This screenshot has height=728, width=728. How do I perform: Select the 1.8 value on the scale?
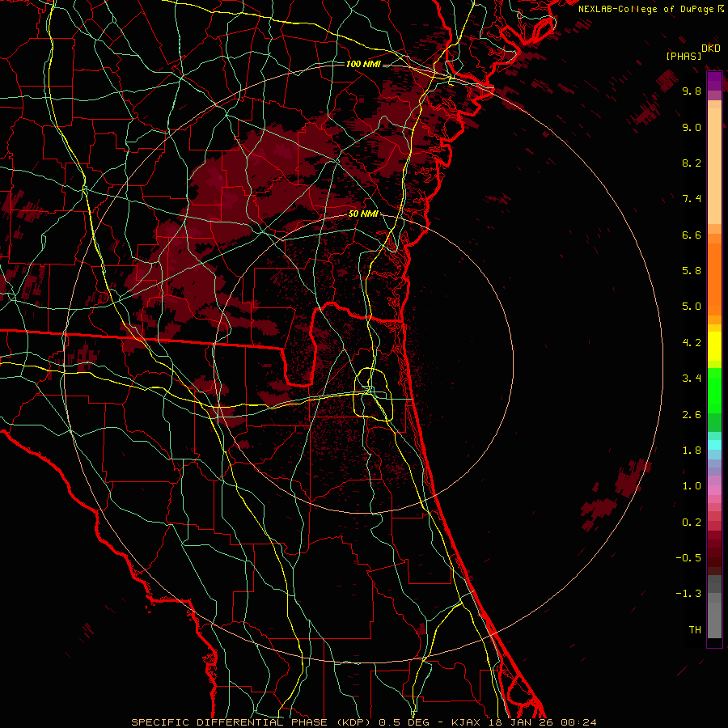click(x=692, y=451)
